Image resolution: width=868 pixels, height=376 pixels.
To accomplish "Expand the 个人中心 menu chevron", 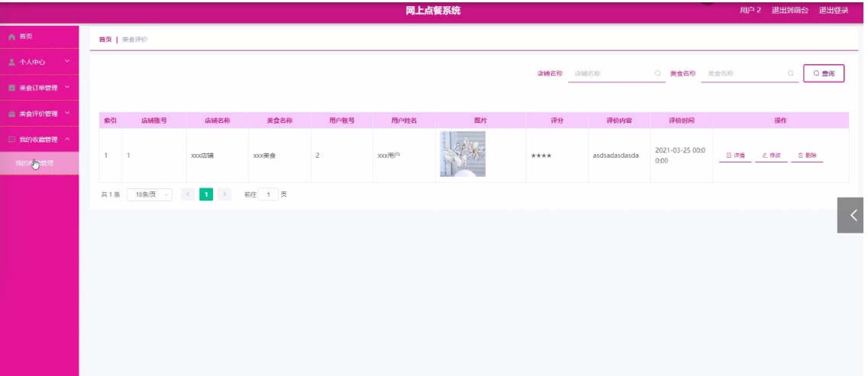I will point(67,61).
